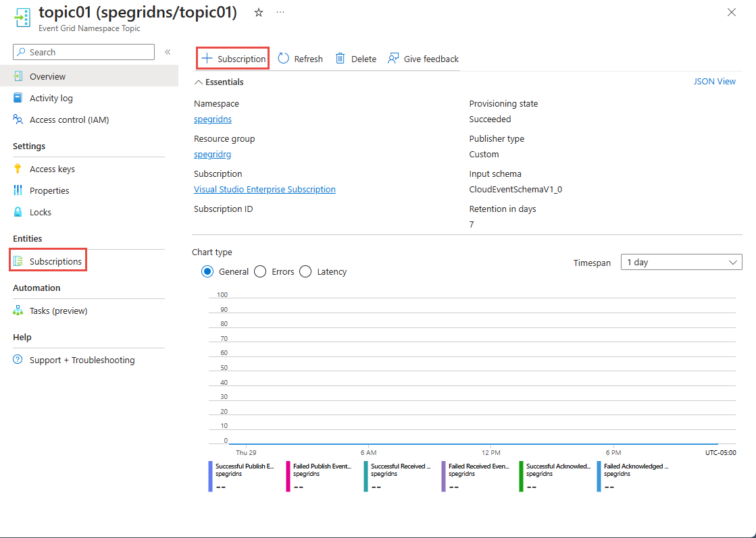Select the Latency chart type
756x538 pixels.
pyautogui.click(x=305, y=271)
